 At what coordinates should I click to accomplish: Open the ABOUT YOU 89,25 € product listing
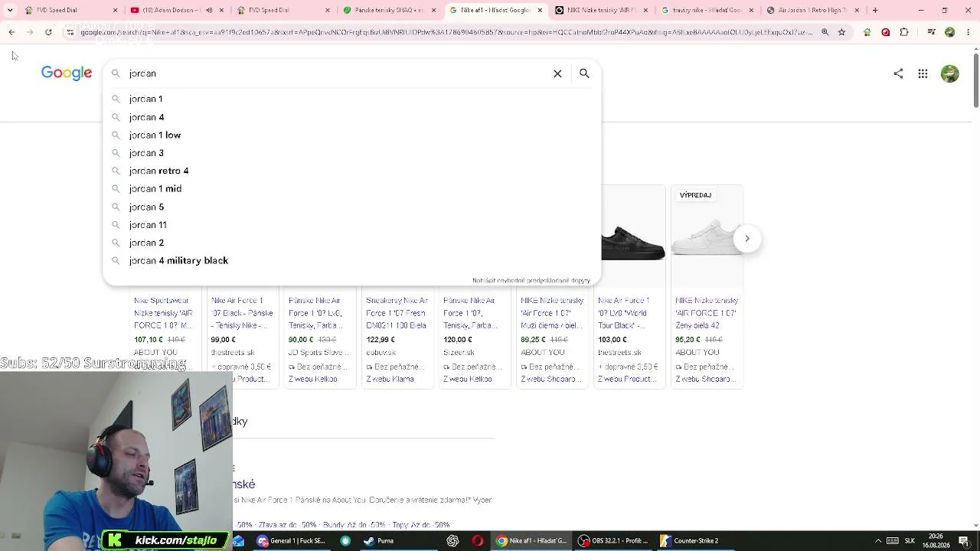tap(552, 339)
